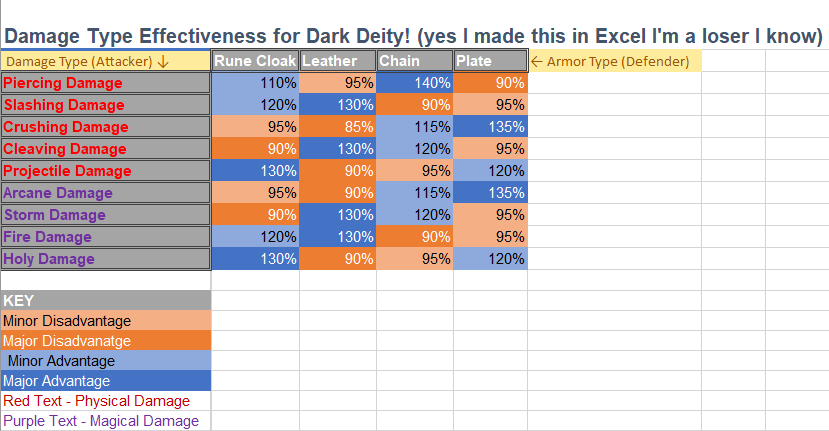Click the Leather armor header cell
The image size is (829, 431).
point(337,61)
